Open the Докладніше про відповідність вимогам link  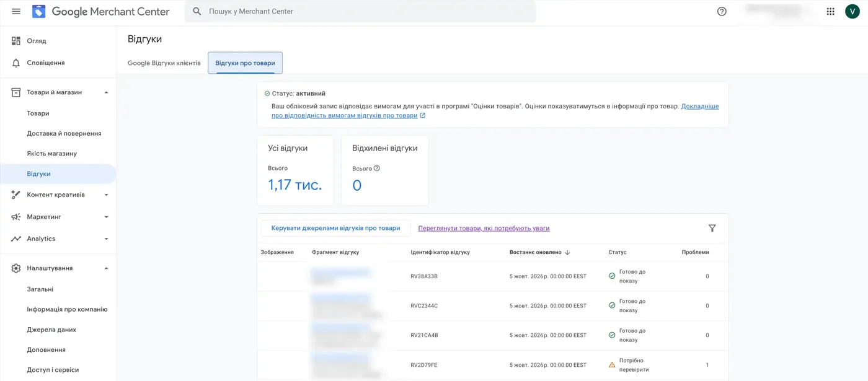tap(495, 111)
